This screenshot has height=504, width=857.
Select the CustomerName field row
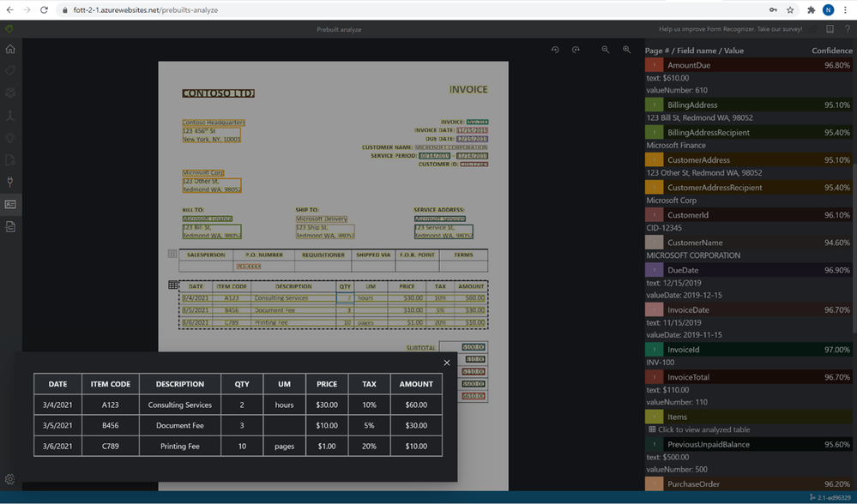[x=749, y=243]
